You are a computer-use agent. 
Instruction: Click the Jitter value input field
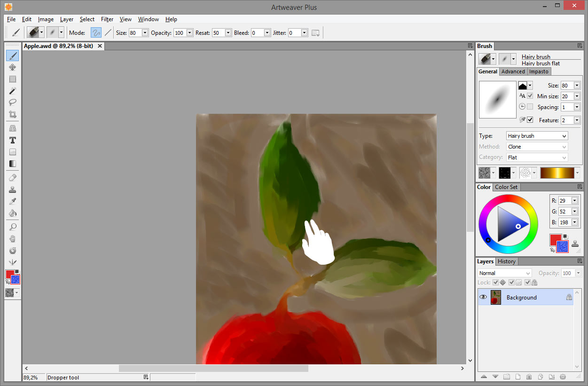294,33
